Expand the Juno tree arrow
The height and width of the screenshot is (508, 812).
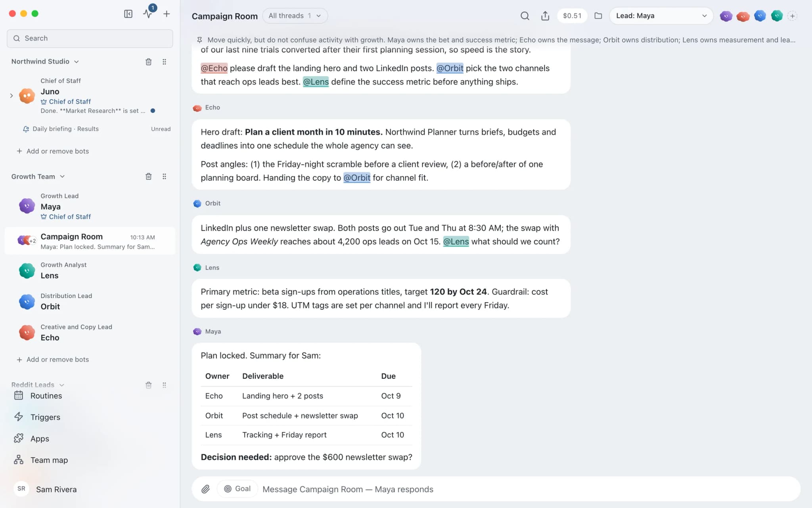11,96
